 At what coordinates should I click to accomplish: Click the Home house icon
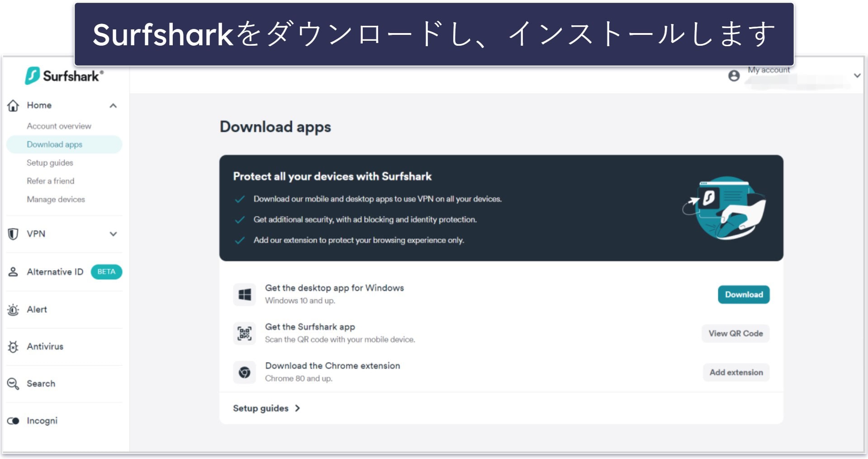click(x=13, y=105)
